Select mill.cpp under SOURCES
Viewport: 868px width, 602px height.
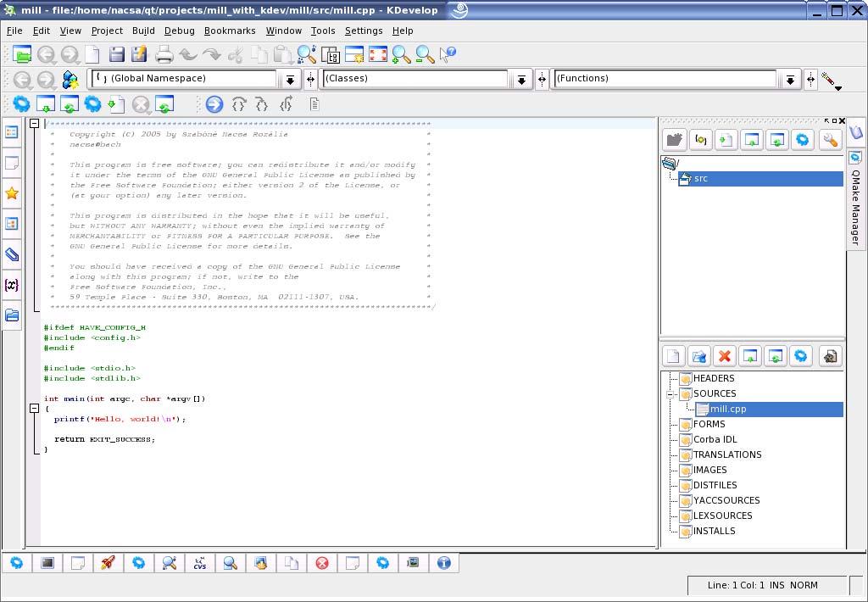(x=768, y=410)
